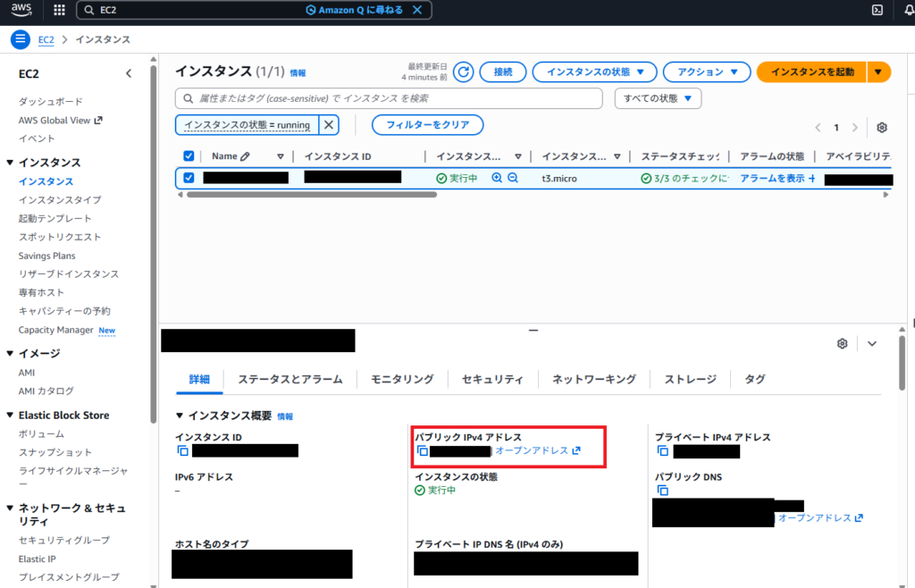This screenshot has width=915, height=588.
Task: Open the インスタンスの状態 dropdown
Action: click(594, 71)
